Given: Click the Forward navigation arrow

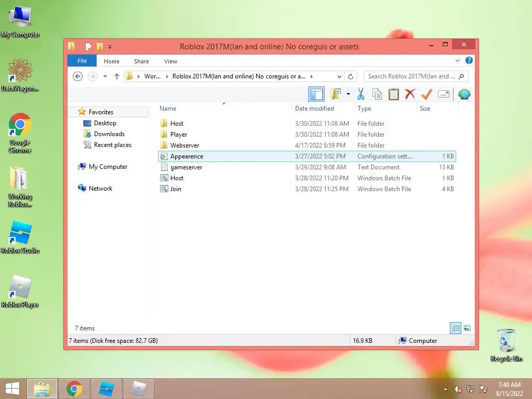Looking at the screenshot, I should click(92, 76).
